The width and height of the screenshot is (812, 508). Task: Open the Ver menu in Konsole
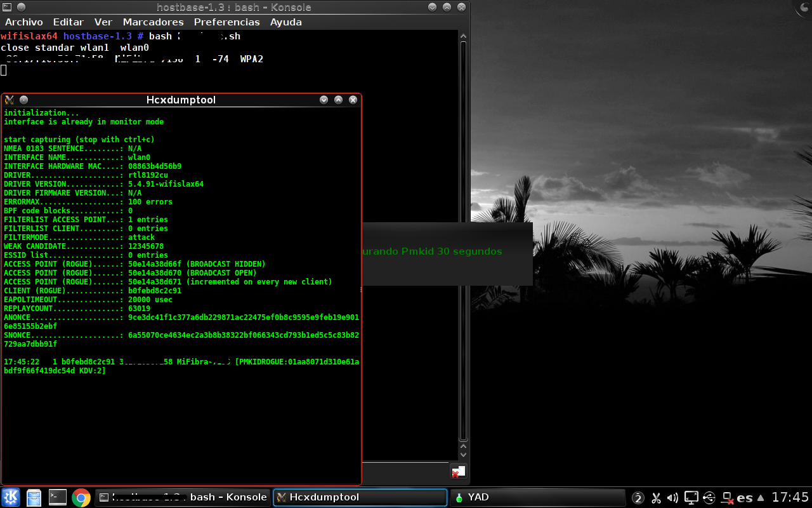(103, 22)
